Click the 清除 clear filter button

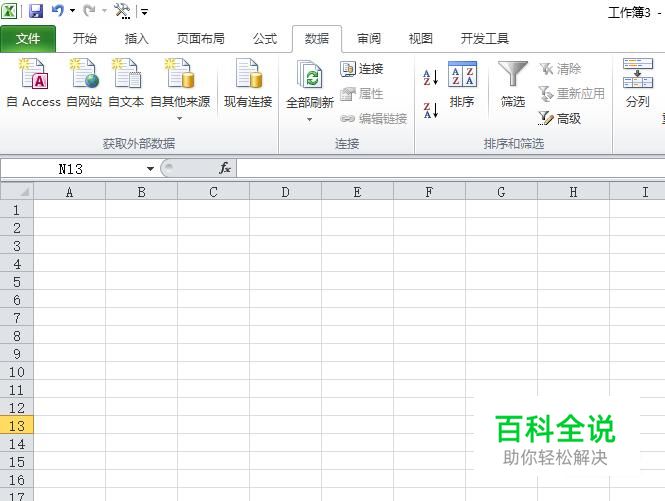[x=560, y=69]
